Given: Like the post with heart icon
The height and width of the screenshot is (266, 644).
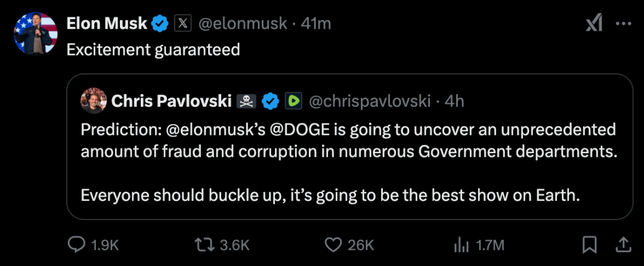Looking at the screenshot, I should tap(332, 245).
